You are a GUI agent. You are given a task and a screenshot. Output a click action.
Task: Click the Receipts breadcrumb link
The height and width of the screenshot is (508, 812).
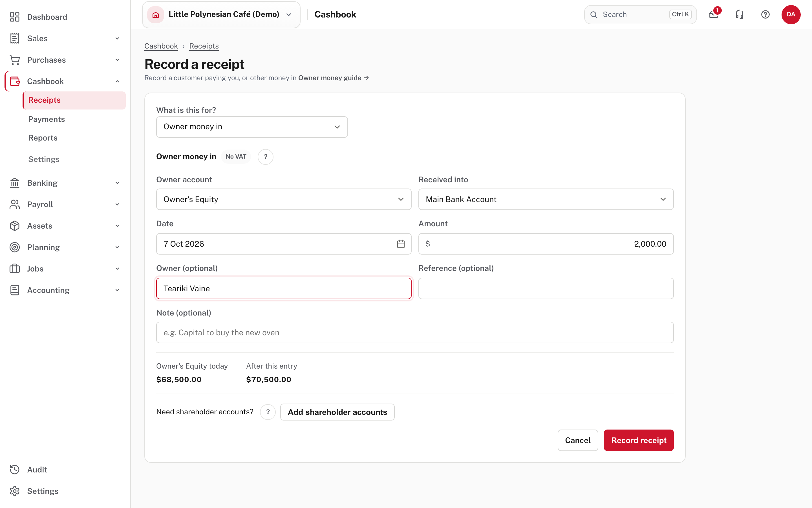click(x=204, y=46)
